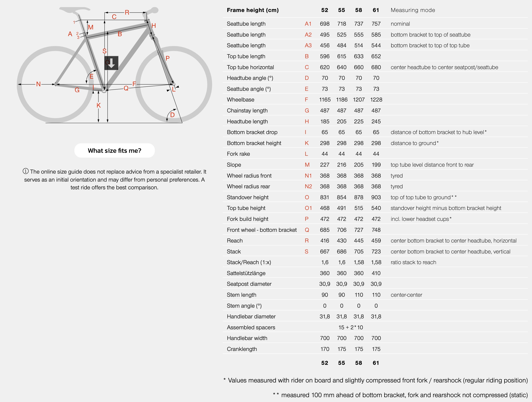This screenshot has height=402, width=532.
Task: Click the red P fork label on diagram
Action: [x=168, y=58]
